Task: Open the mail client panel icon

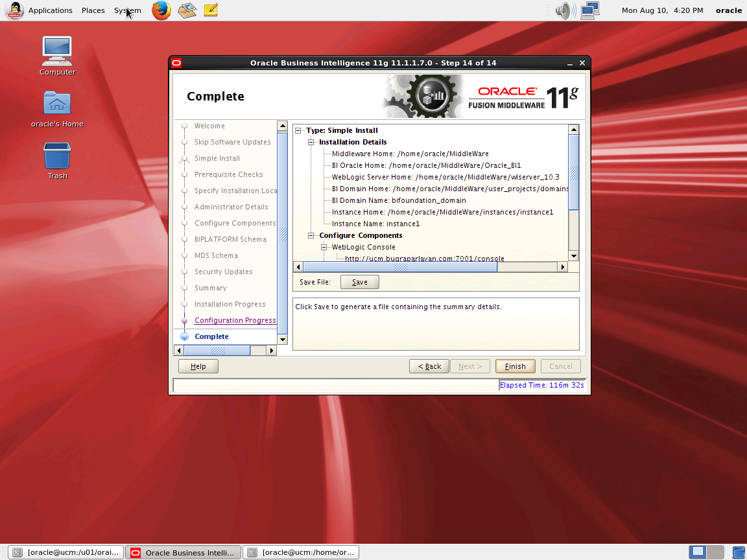Action: tap(187, 10)
